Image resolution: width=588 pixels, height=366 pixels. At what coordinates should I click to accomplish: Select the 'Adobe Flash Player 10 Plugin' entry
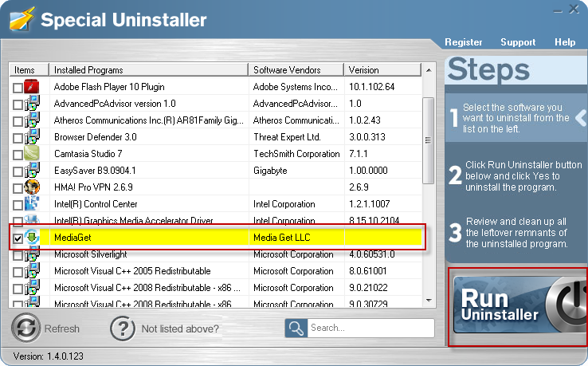click(x=109, y=87)
